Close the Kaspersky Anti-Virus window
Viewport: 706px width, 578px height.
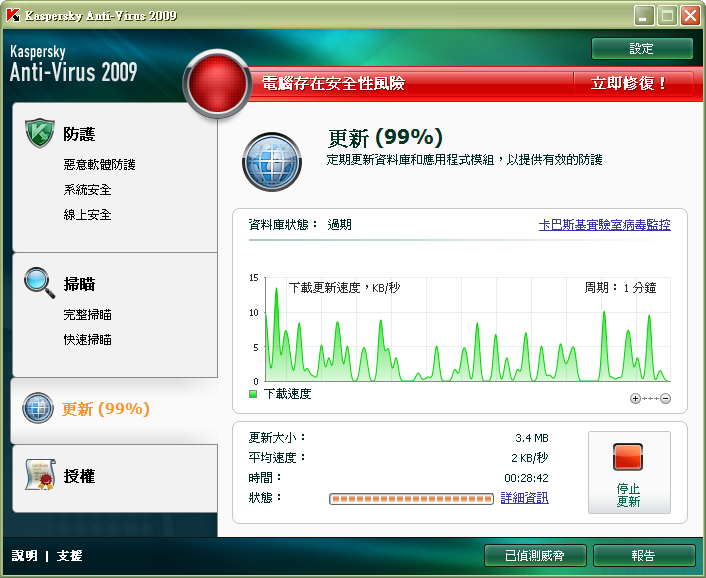pos(690,16)
